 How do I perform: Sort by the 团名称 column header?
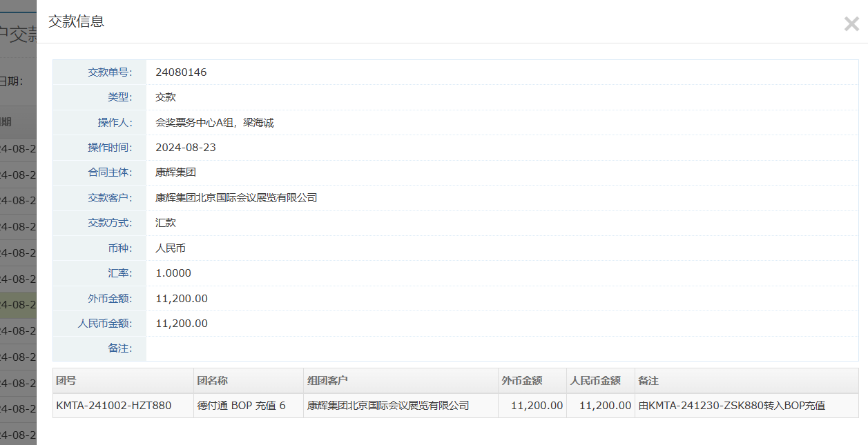click(x=212, y=381)
